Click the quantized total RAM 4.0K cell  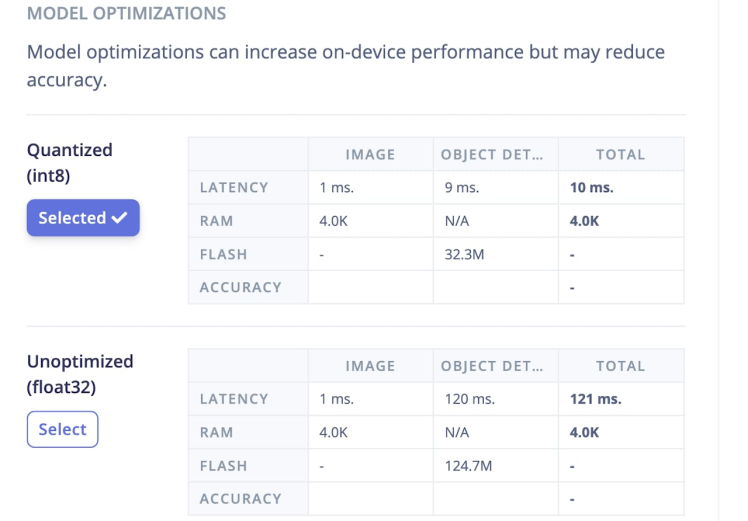584,221
